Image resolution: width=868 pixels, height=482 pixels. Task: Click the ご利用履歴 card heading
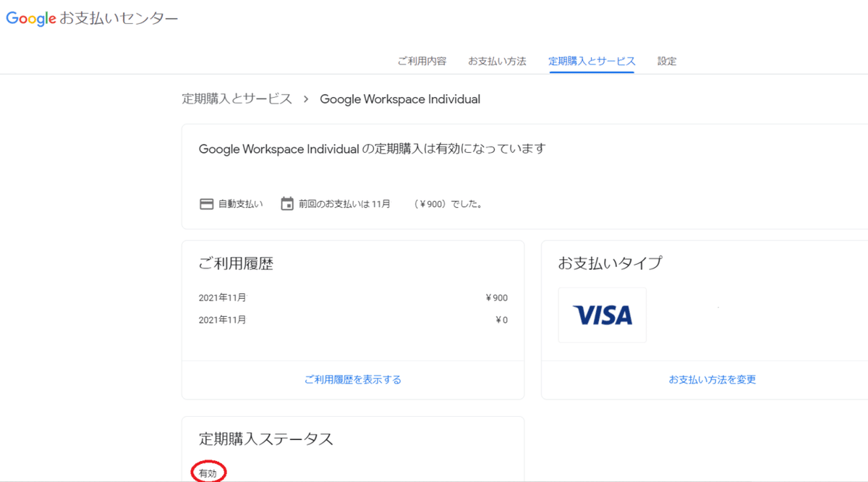pos(236,263)
